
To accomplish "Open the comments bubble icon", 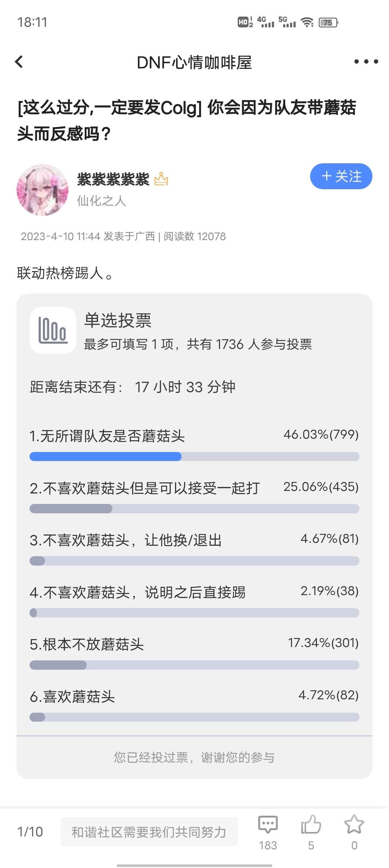I will pos(268,824).
